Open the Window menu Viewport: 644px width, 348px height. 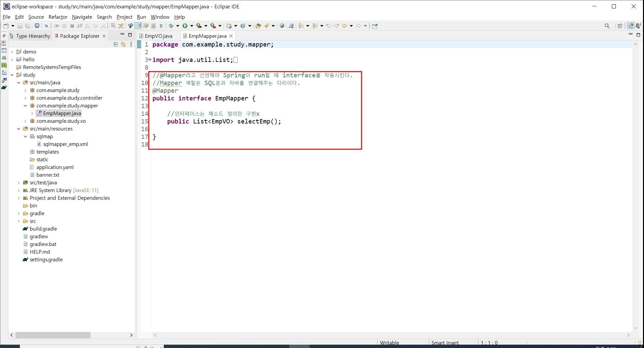pyautogui.click(x=160, y=17)
